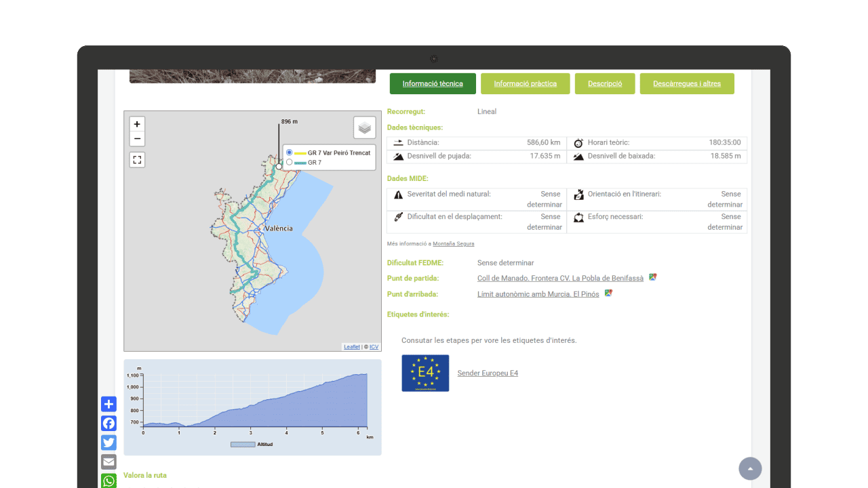Share the route on Facebook
The image size is (868, 488).
(x=108, y=424)
